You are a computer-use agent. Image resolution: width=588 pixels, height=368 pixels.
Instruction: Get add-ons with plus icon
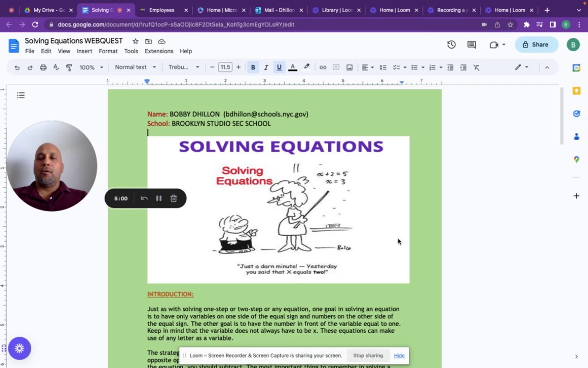point(576,196)
